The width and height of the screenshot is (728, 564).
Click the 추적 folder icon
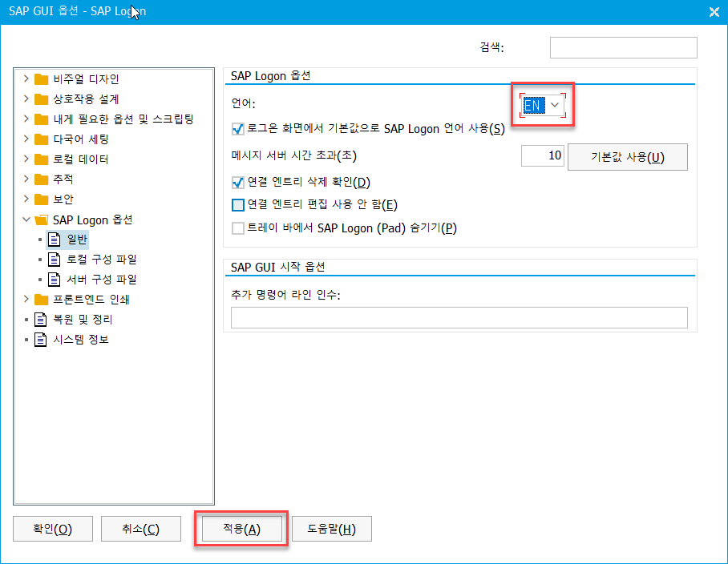point(42,179)
